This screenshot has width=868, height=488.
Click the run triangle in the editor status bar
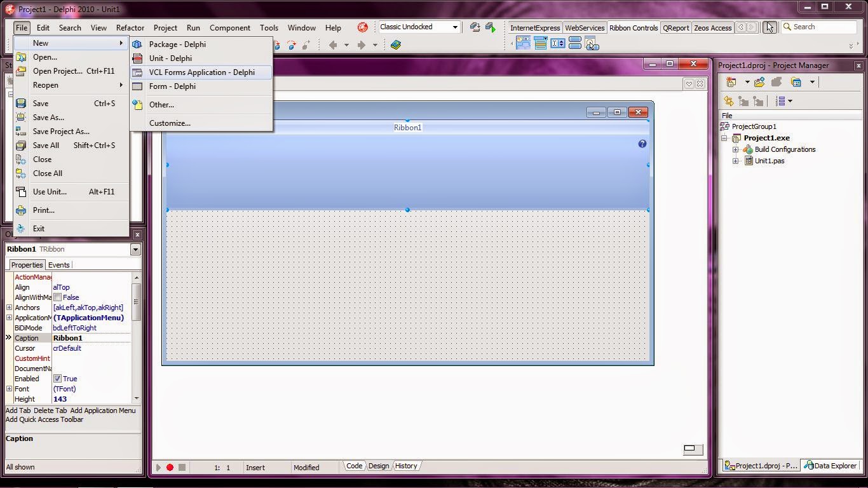(158, 468)
